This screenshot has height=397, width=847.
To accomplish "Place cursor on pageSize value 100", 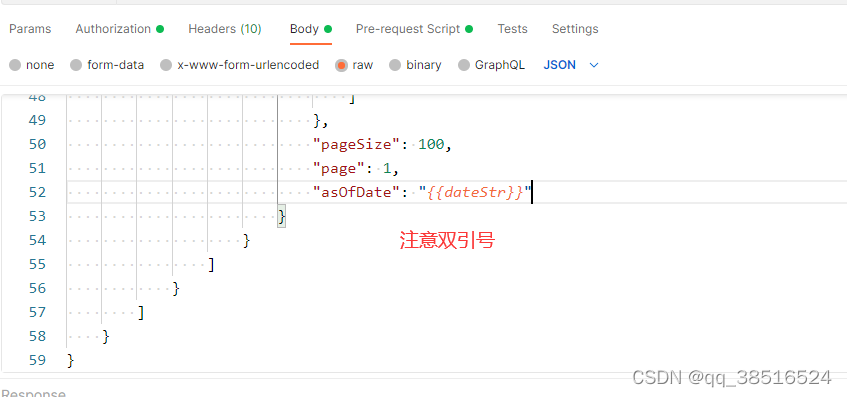I will point(431,144).
